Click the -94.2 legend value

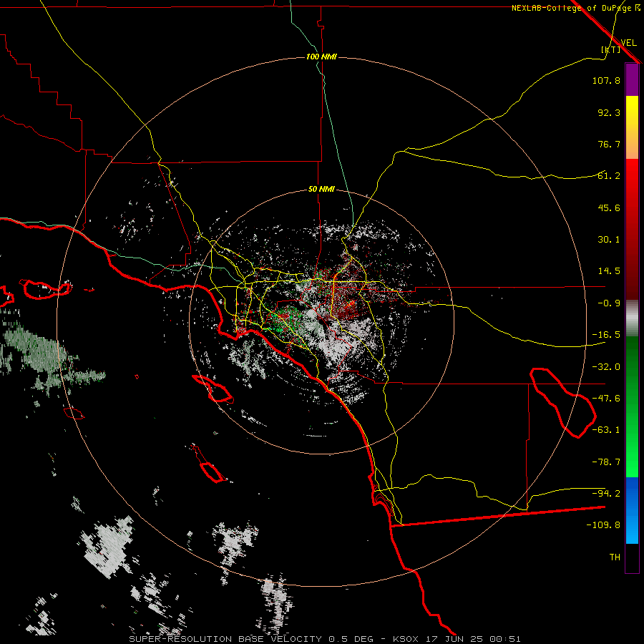point(606,494)
